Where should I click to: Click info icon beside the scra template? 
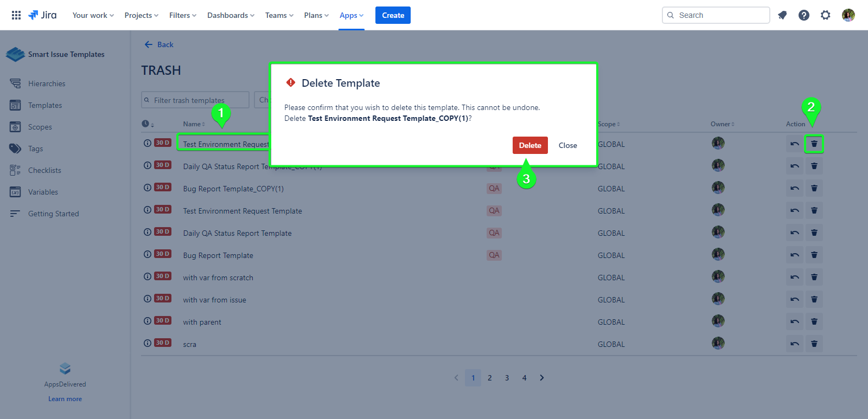pyautogui.click(x=147, y=343)
